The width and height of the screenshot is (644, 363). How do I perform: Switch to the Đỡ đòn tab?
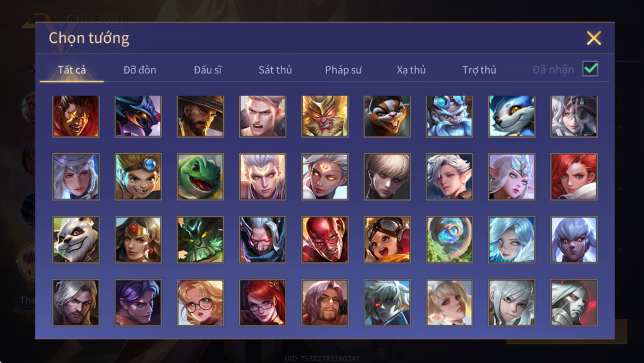140,70
